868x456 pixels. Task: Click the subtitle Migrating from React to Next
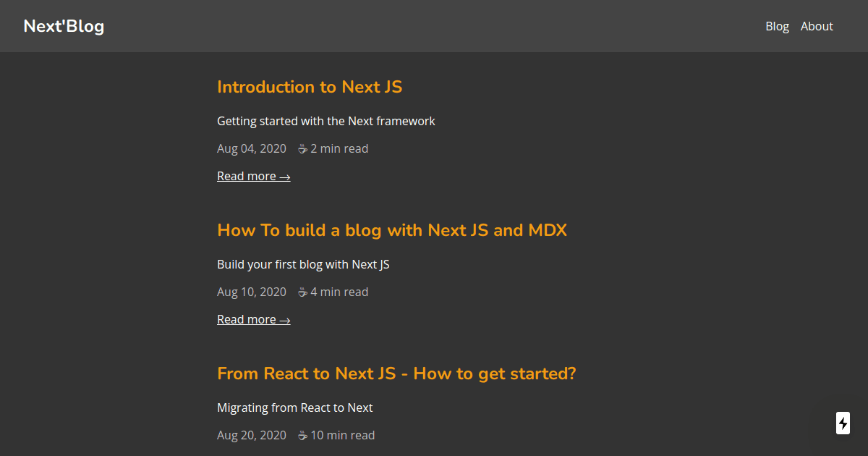pyautogui.click(x=295, y=408)
